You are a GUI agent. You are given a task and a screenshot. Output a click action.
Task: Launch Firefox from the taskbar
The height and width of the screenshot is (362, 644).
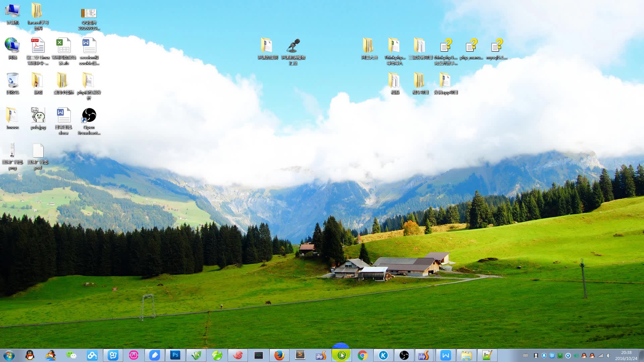point(279,355)
